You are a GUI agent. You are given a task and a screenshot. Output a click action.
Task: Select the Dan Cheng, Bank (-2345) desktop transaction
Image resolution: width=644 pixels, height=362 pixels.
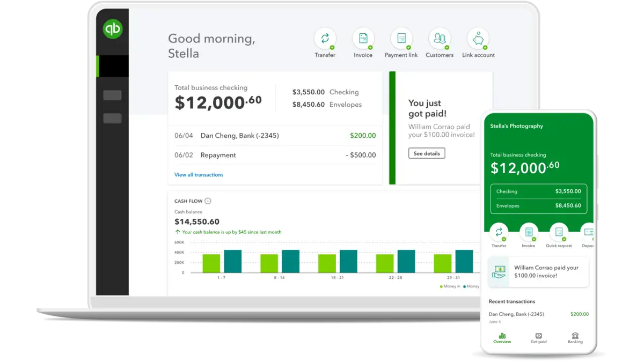[275, 136]
